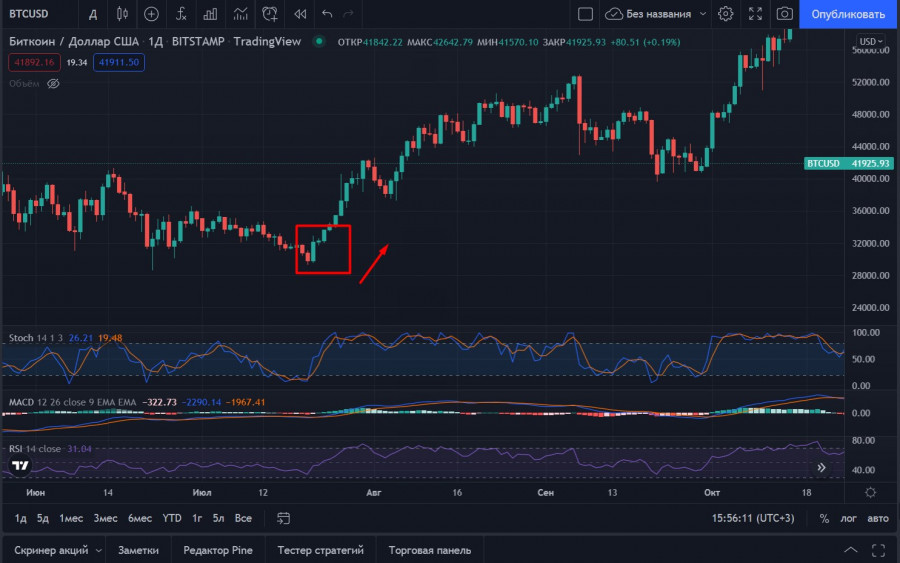
Task: Set the range to 1мес
Action: click(71, 518)
